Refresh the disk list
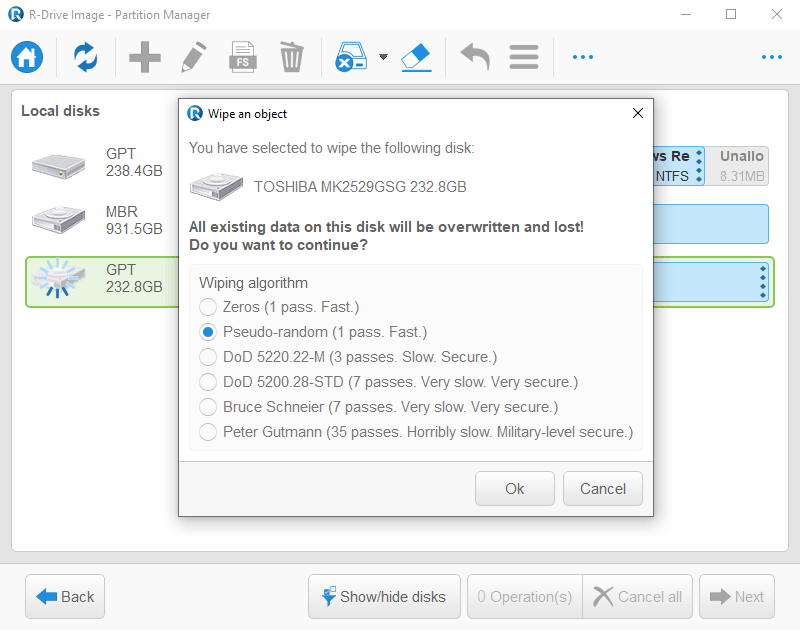800x630 pixels. (x=86, y=57)
